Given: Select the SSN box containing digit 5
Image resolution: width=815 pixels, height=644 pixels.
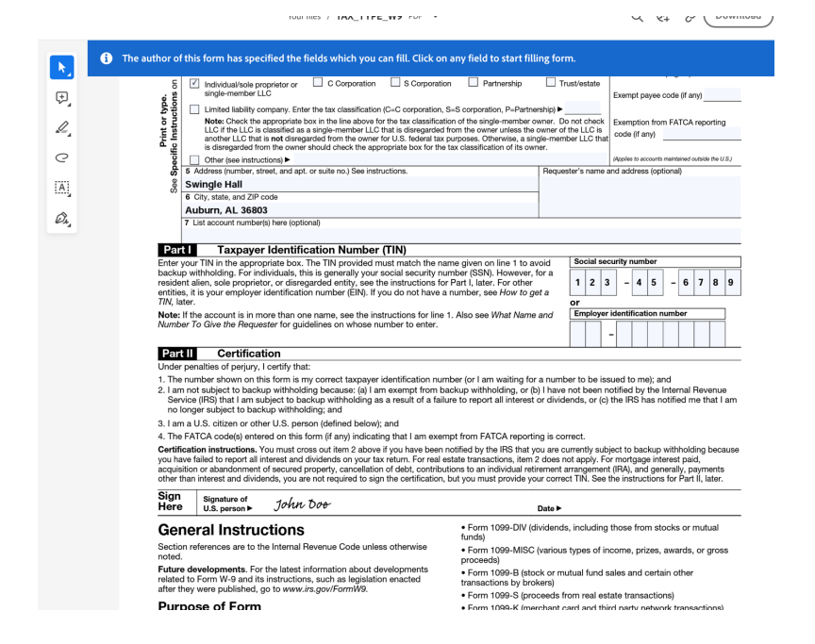Looking at the screenshot, I should tap(654, 283).
